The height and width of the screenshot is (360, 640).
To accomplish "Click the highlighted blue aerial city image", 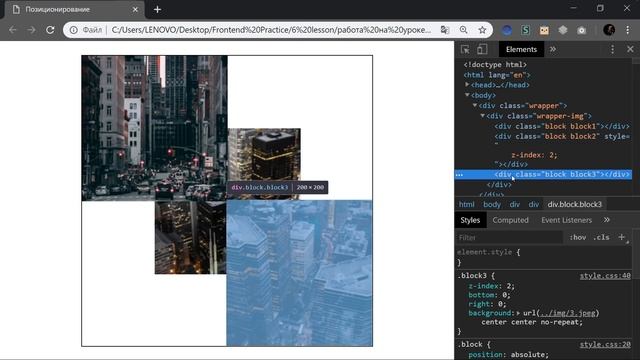I will [299, 273].
